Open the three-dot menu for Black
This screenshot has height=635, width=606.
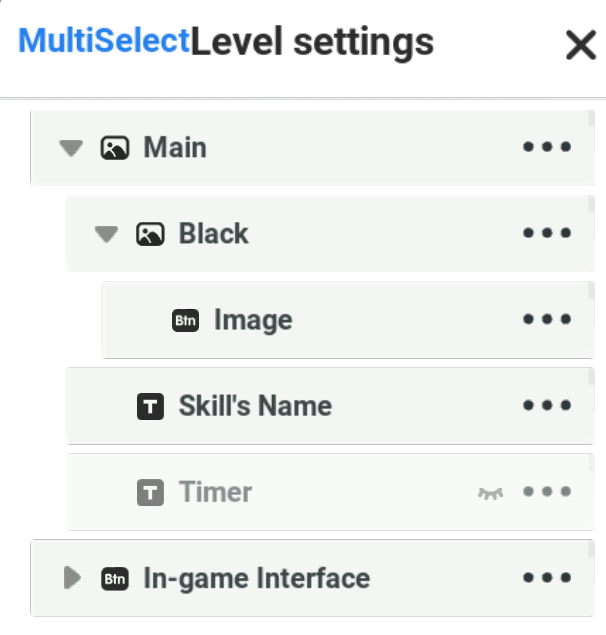[547, 233]
